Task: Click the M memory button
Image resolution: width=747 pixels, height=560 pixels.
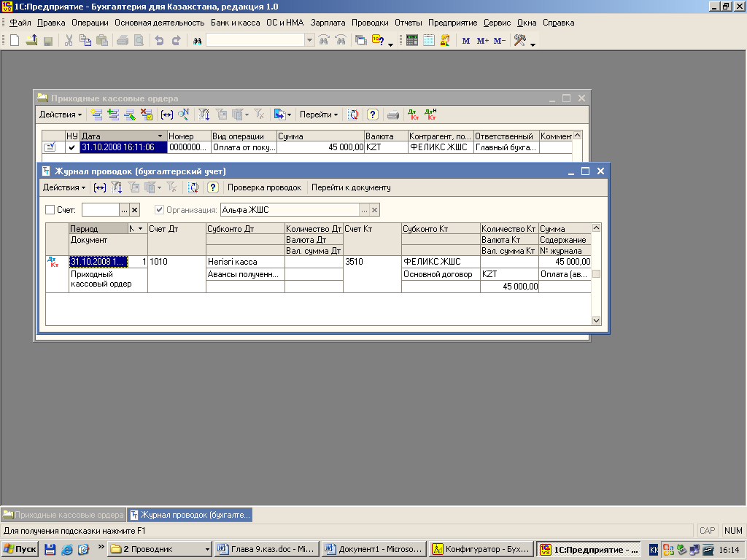Action: tap(466, 41)
